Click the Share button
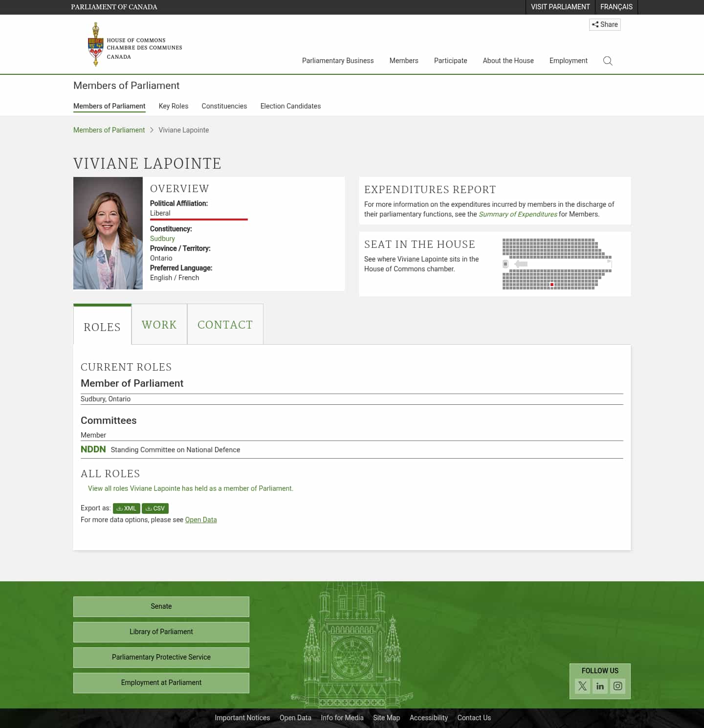 pos(605,24)
